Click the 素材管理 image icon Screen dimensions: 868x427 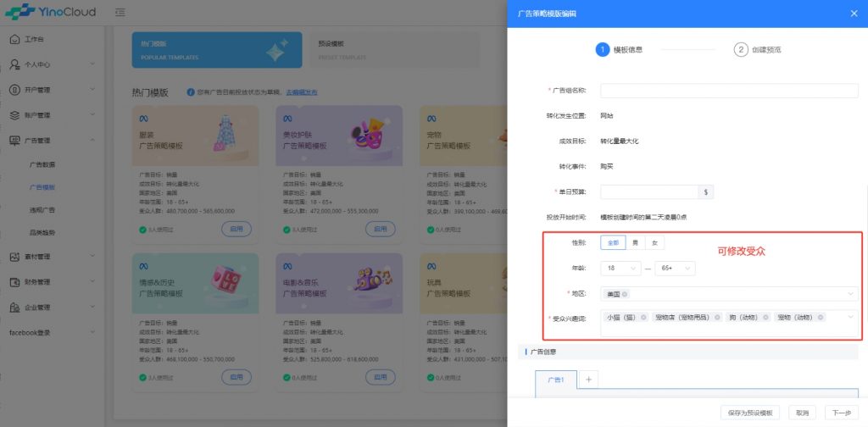point(15,257)
